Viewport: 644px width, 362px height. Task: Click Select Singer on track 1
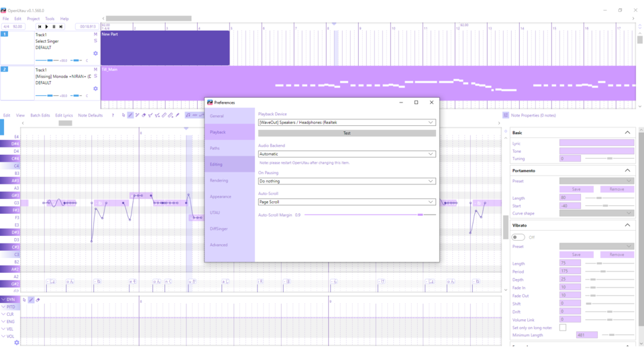click(x=48, y=41)
